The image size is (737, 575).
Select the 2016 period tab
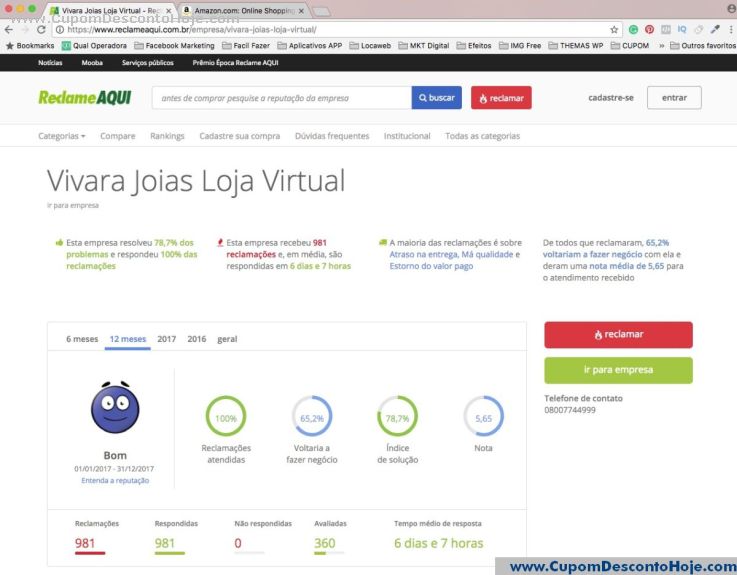click(x=196, y=339)
